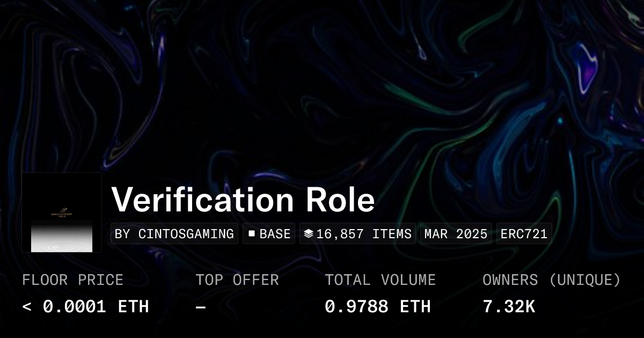Screen dimensions: 644x338
Task: Click the Base chain square icon
Action: tap(251, 234)
